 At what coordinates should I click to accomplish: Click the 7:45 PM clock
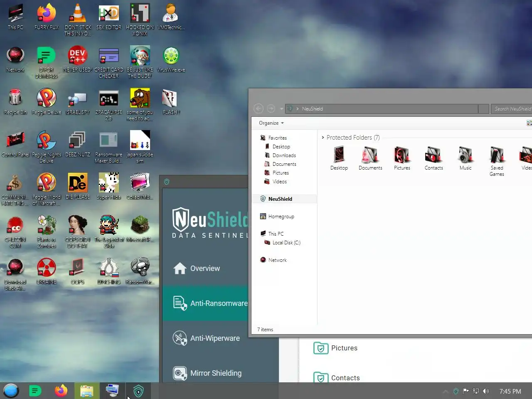[x=510, y=392]
